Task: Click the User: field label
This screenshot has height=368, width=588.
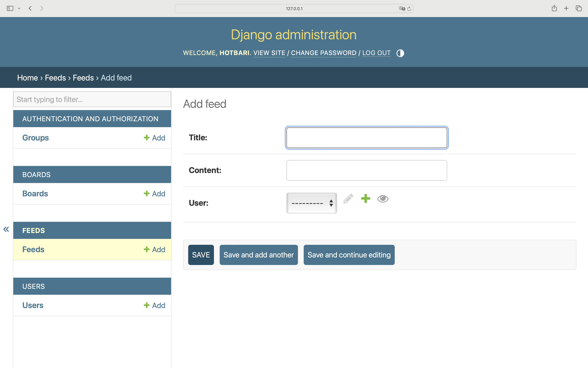Action: click(x=199, y=203)
